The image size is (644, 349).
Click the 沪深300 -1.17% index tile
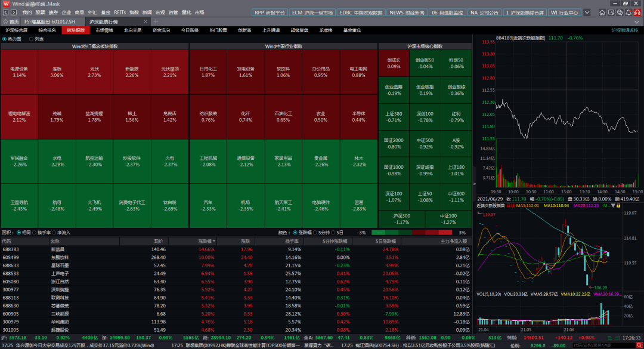(x=402, y=219)
